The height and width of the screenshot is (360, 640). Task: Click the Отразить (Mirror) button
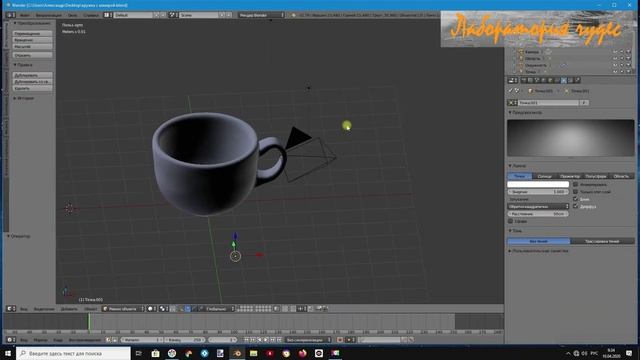point(33,55)
